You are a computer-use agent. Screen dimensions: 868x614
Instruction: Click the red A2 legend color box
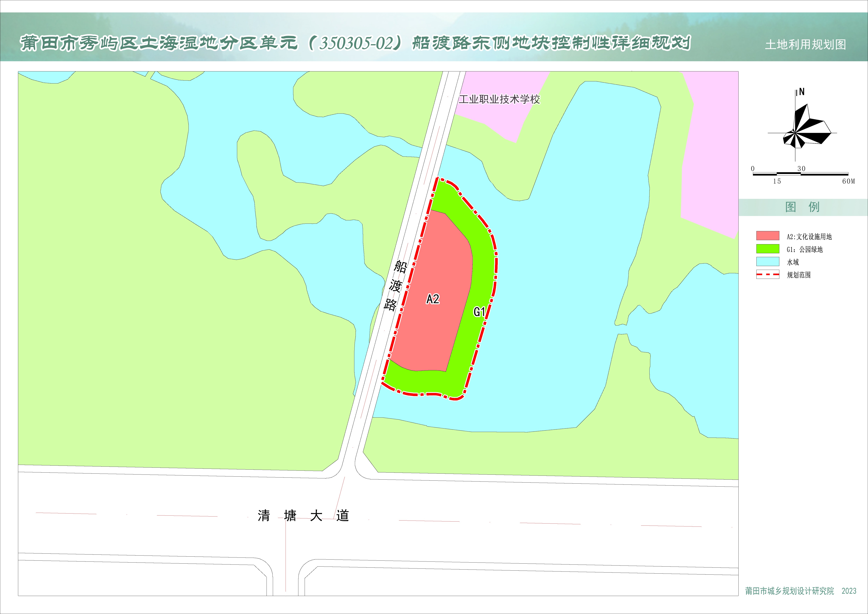click(x=767, y=236)
